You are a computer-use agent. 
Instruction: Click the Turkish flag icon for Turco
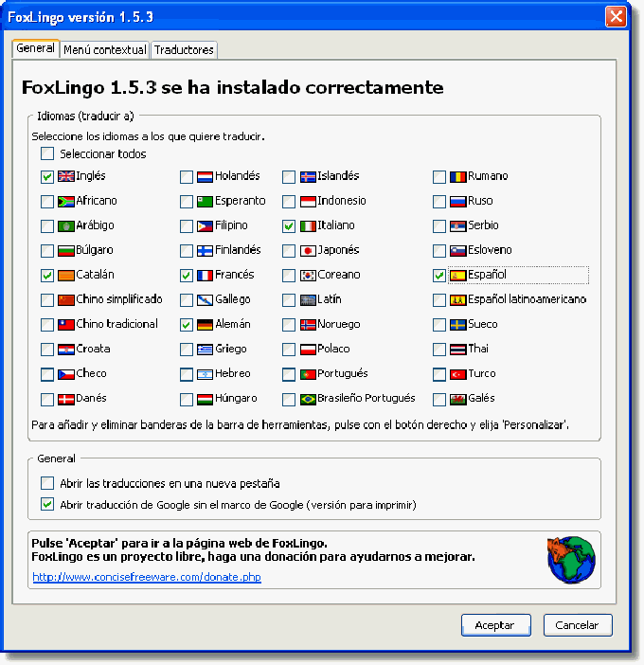(457, 374)
